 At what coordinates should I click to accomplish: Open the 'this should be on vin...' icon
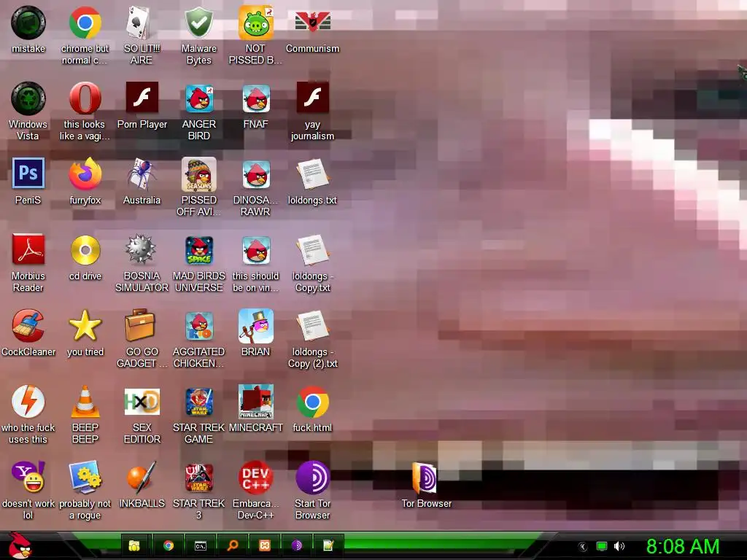click(x=255, y=250)
